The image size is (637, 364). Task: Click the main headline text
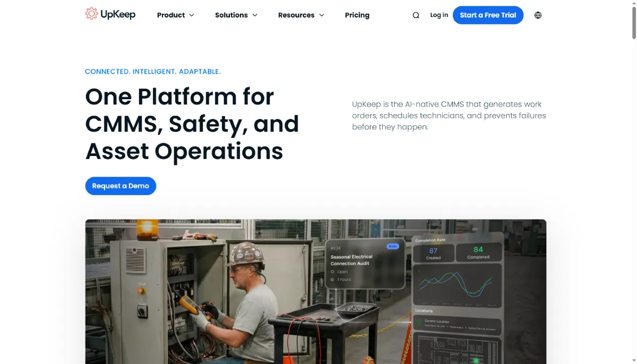[x=192, y=124]
